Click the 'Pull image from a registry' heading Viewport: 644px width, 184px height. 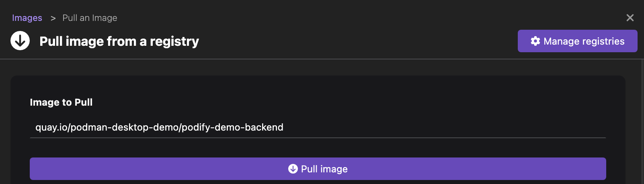click(x=119, y=41)
